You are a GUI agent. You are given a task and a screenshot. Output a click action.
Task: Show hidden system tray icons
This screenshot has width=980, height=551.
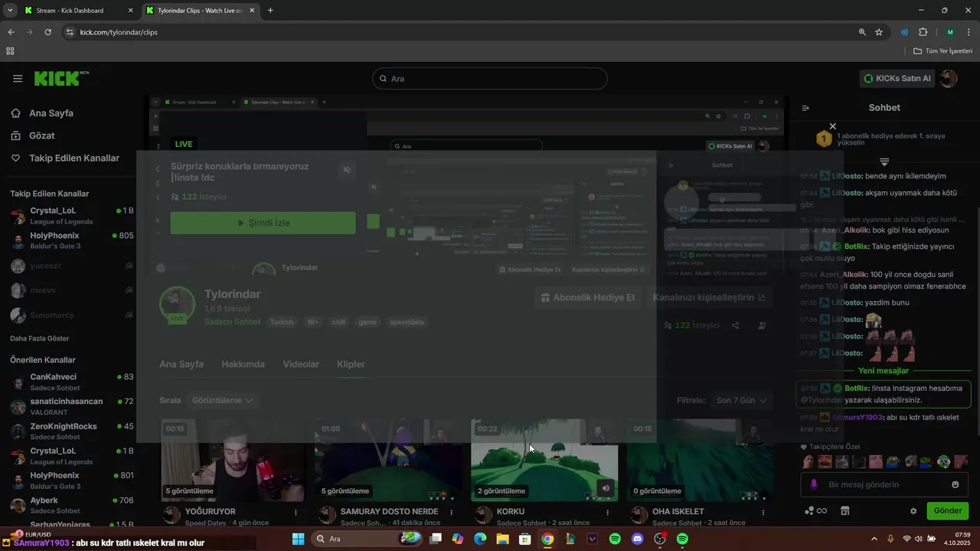pos(875,539)
